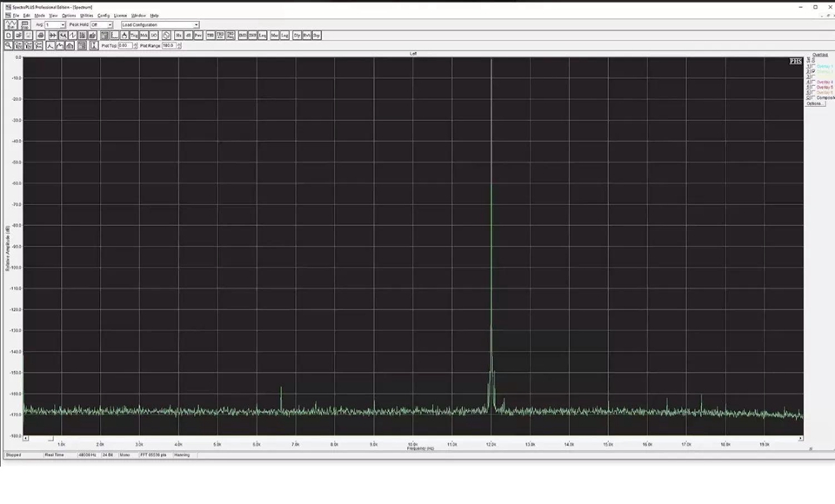Open the Avg dropdown

coord(62,25)
